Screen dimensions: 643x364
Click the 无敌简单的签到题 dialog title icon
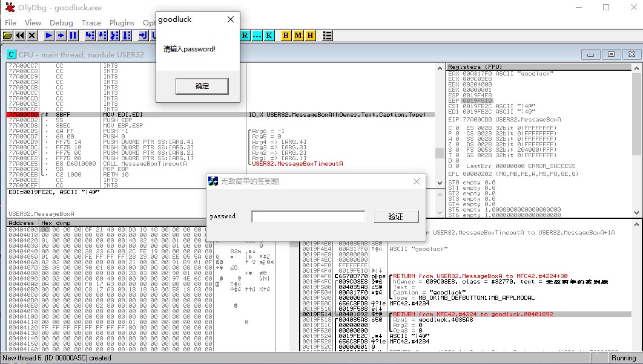(x=213, y=181)
